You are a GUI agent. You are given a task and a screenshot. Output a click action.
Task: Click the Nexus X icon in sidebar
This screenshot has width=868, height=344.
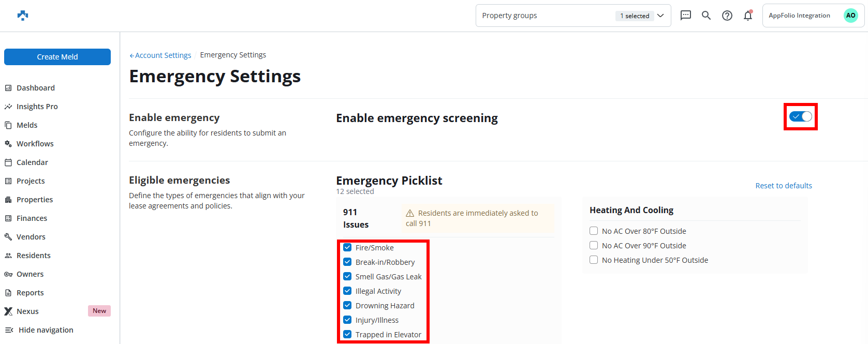click(x=8, y=311)
